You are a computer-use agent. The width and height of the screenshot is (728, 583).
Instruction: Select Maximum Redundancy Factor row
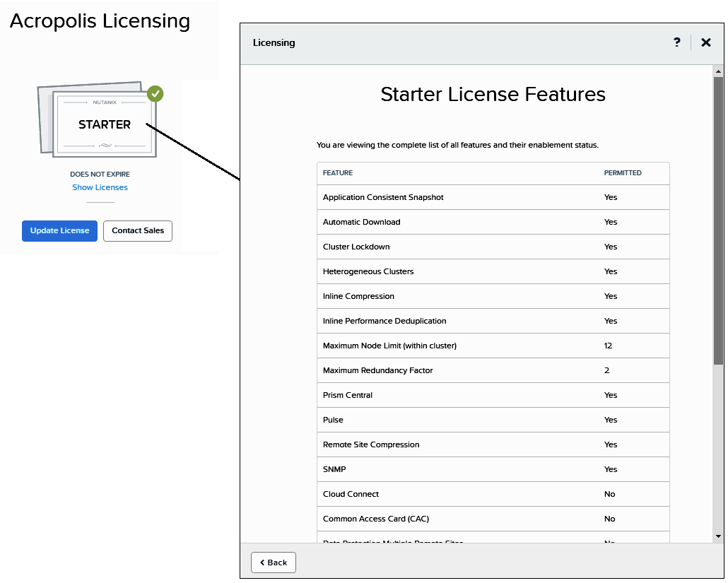(493, 370)
